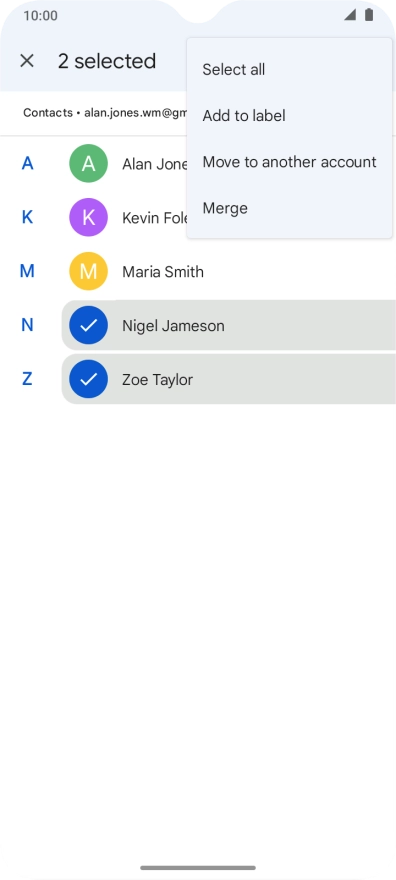Deselect Nigel Jameson checkmark
This screenshot has width=396, height=880.
click(x=88, y=325)
